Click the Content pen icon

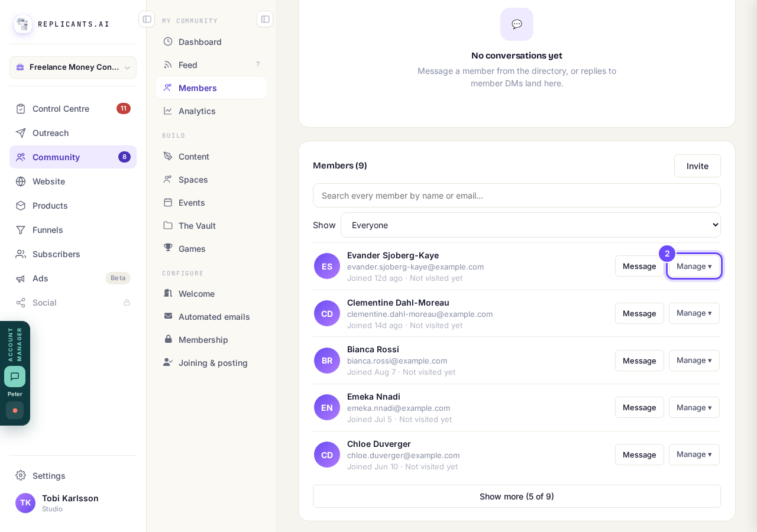click(x=168, y=156)
